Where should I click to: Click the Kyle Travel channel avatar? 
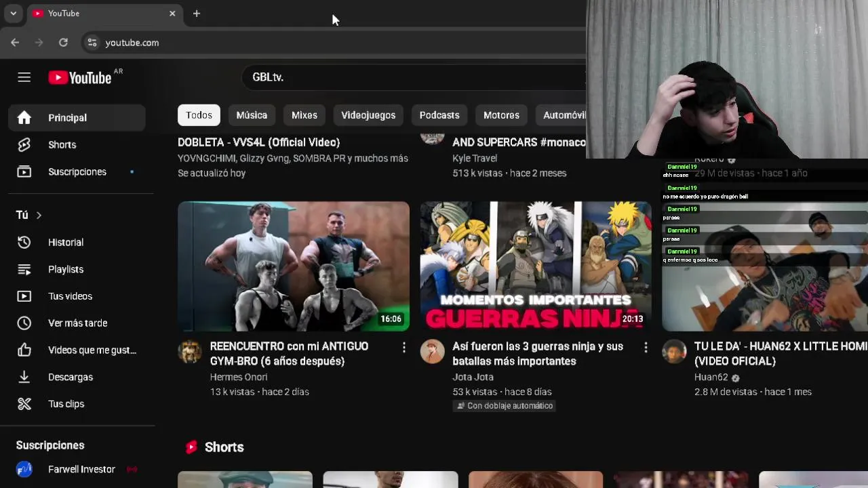point(432,138)
